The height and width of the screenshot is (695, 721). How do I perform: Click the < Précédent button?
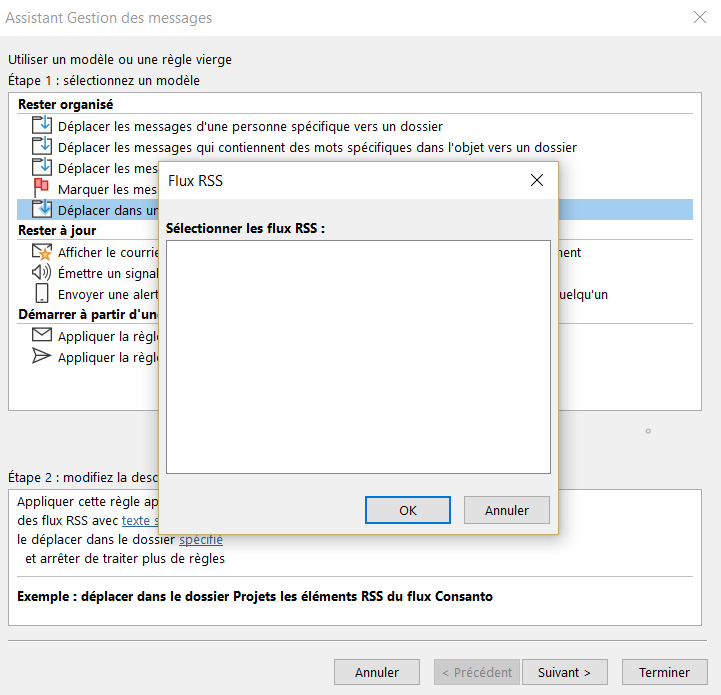[x=477, y=672]
